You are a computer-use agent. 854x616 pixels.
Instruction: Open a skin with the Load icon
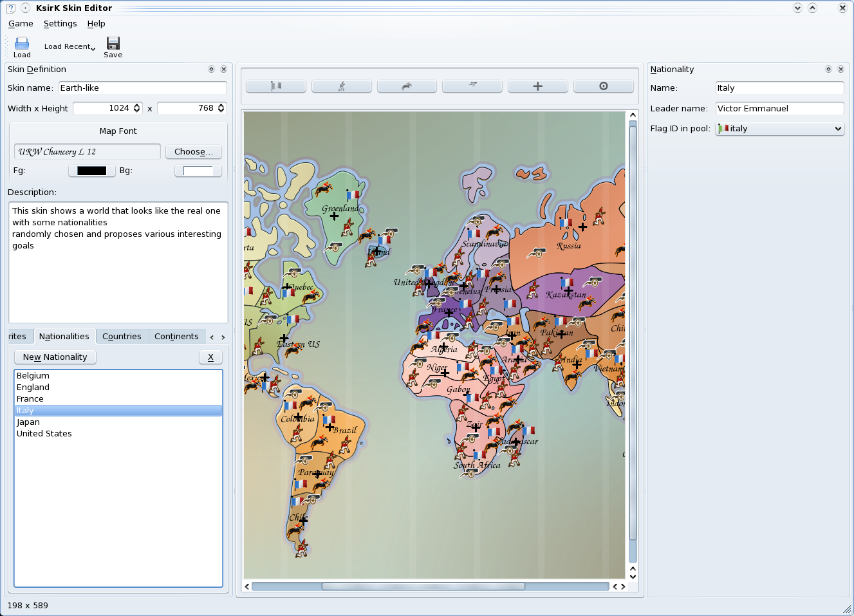point(21,45)
